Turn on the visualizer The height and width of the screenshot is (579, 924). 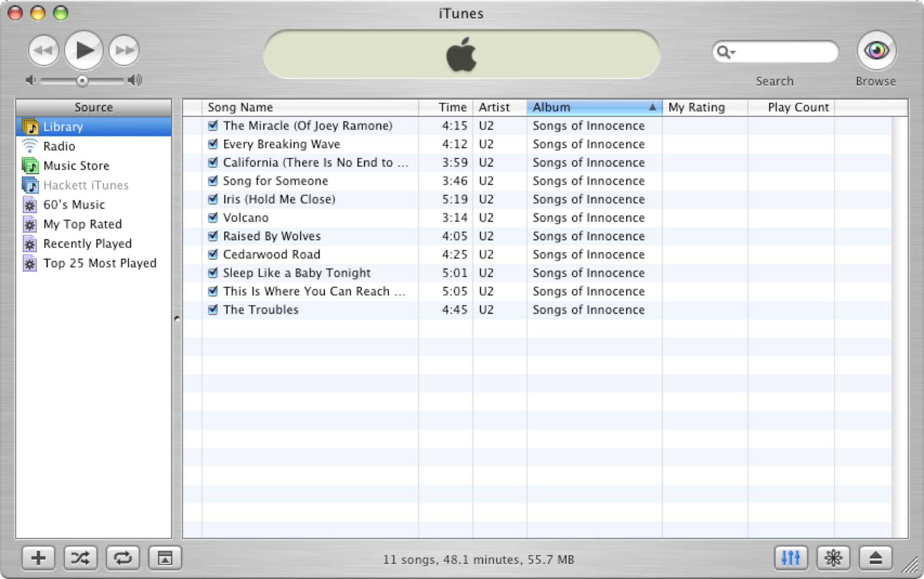tap(833, 558)
